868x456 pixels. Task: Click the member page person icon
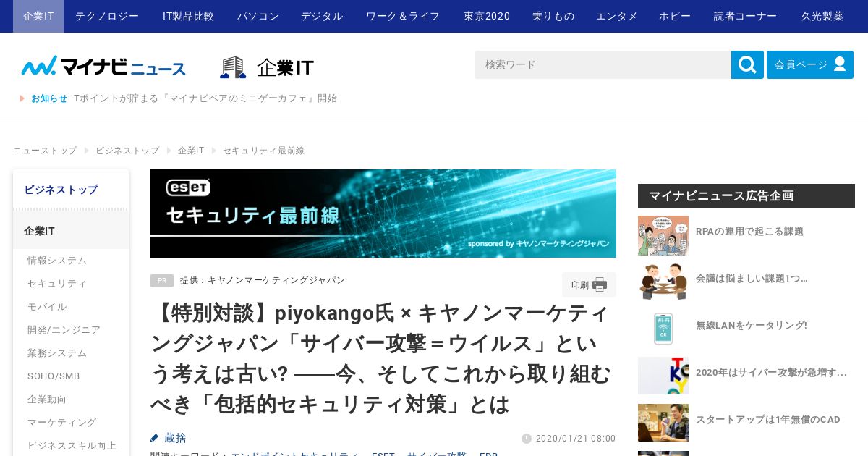(x=840, y=64)
